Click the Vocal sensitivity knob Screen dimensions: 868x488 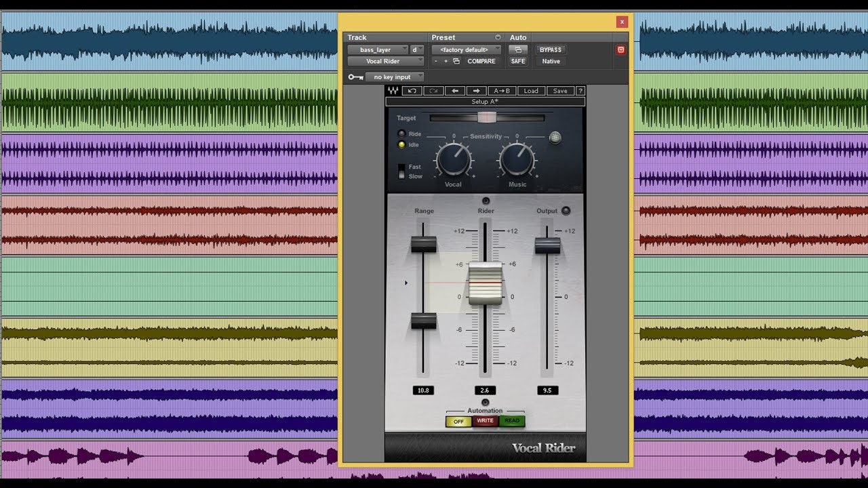pyautogui.click(x=453, y=160)
